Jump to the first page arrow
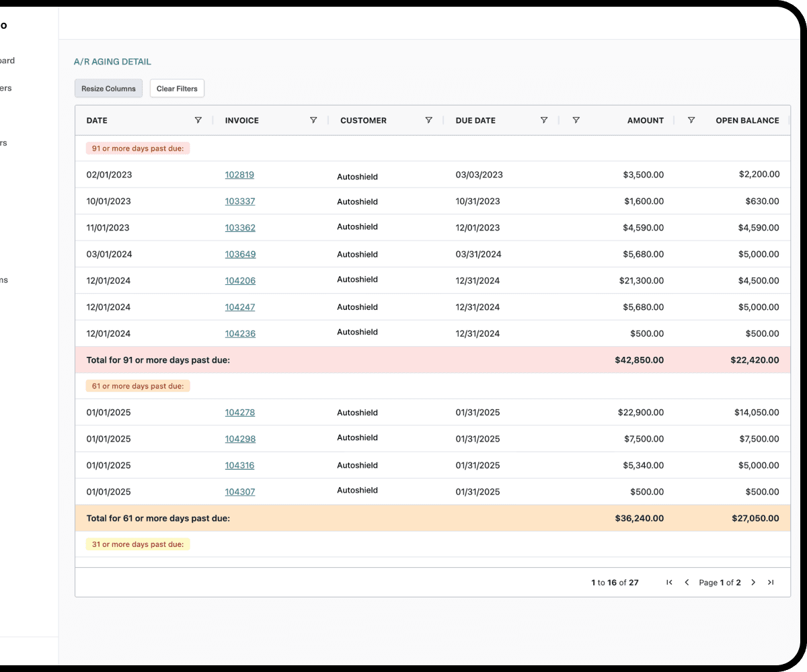Screen dimensions: 807x672 coord(669,583)
